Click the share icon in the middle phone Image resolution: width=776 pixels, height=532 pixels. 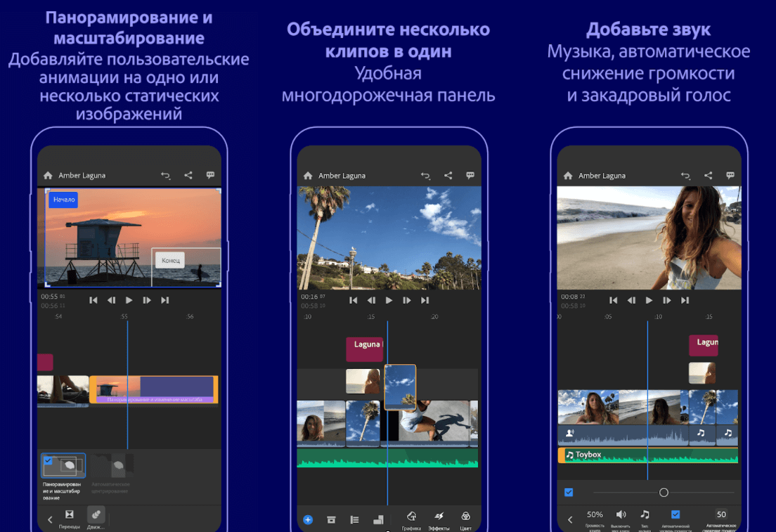(448, 176)
